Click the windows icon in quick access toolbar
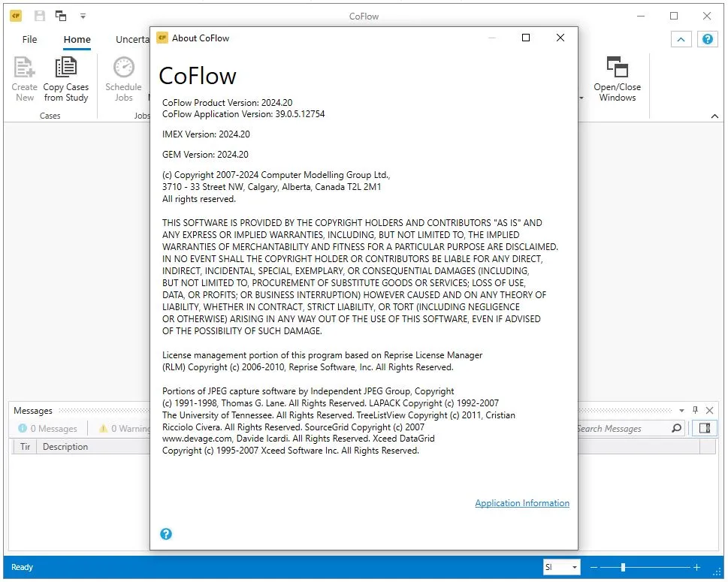The image size is (728, 582). pos(61,16)
